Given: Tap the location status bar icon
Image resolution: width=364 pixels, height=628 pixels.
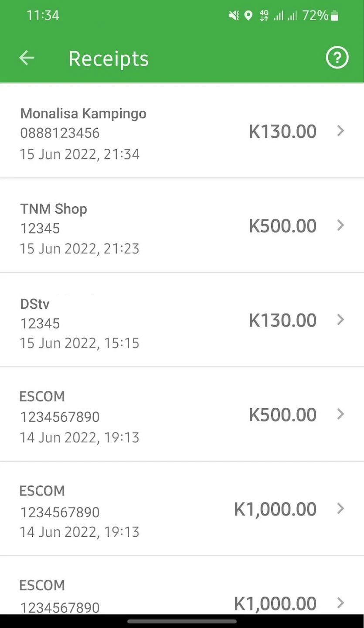Looking at the screenshot, I should (x=248, y=16).
